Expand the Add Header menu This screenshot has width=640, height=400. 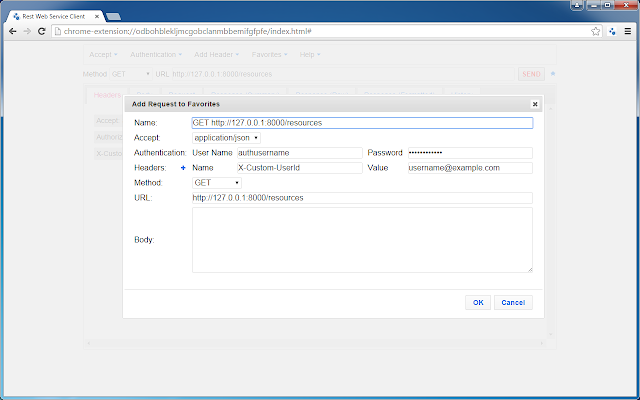(216, 55)
